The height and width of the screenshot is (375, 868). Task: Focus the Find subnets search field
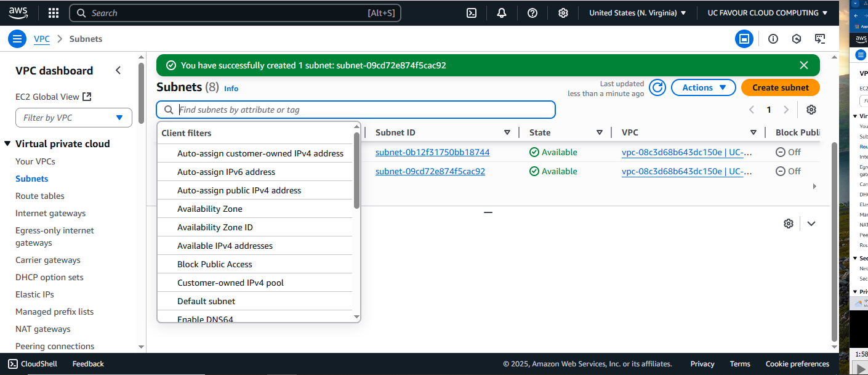pyautogui.click(x=356, y=110)
